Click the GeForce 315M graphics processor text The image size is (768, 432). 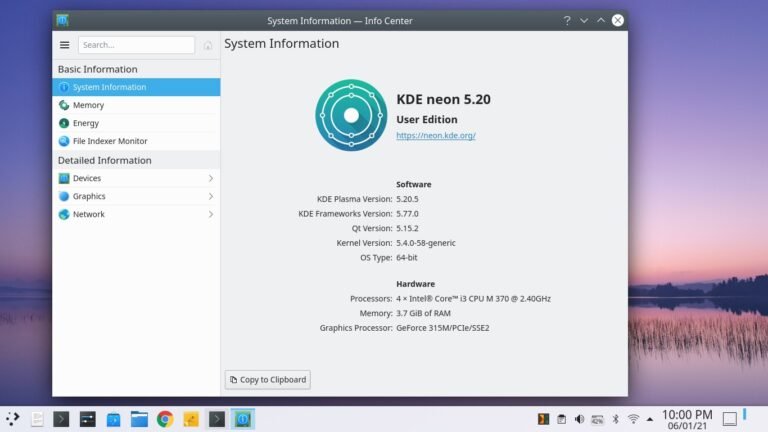[x=443, y=328]
